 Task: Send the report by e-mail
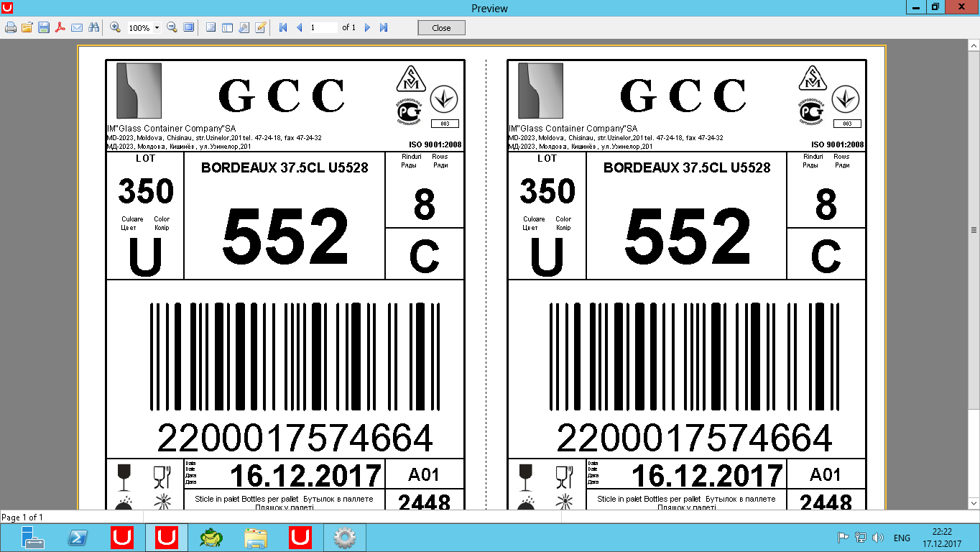click(x=77, y=27)
